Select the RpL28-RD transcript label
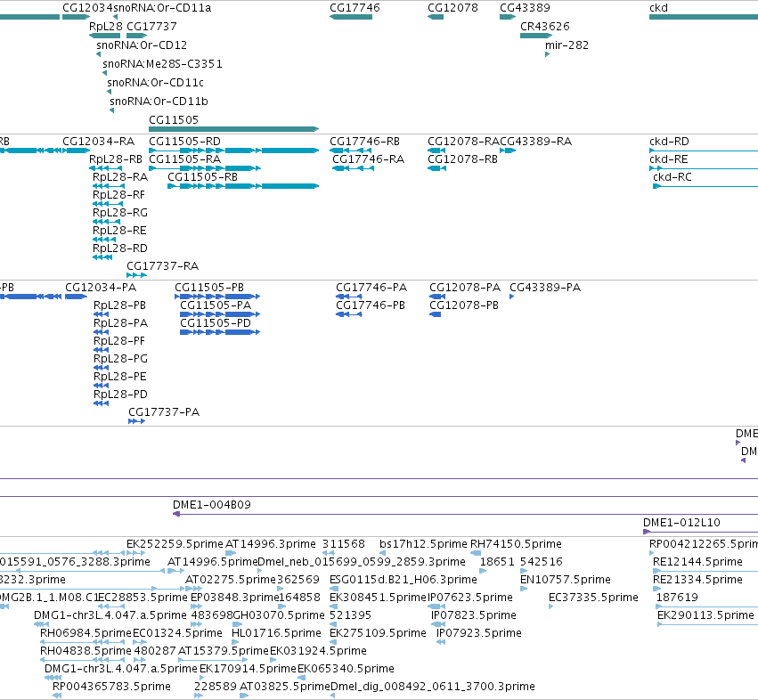Image resolution: width=758 pixels, height=700 pixels. click(120, 248)
